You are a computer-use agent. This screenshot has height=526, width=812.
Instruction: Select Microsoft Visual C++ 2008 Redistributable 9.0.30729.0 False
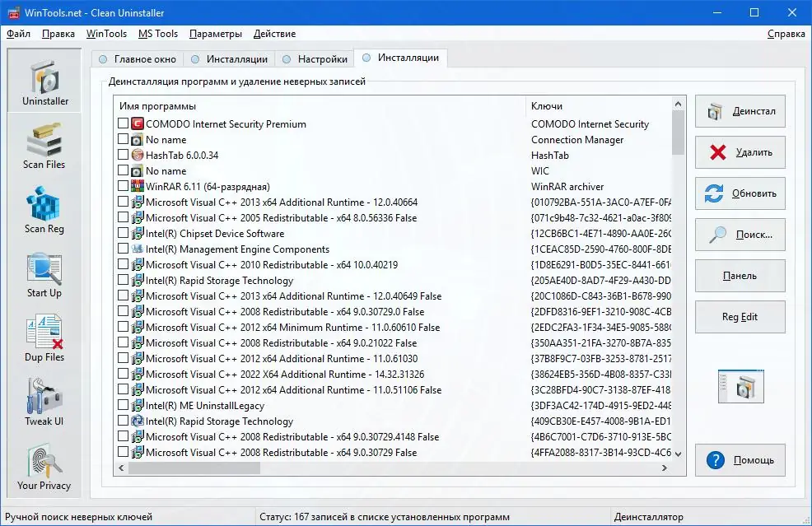coord(394,311)
